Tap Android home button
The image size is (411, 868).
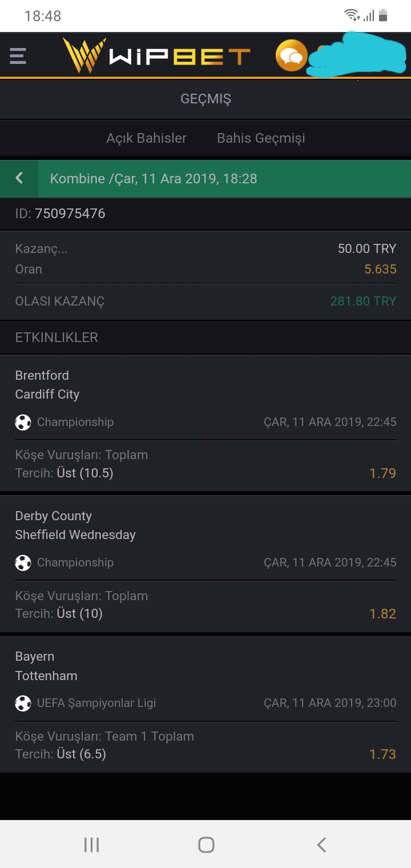tap(206, 845)
